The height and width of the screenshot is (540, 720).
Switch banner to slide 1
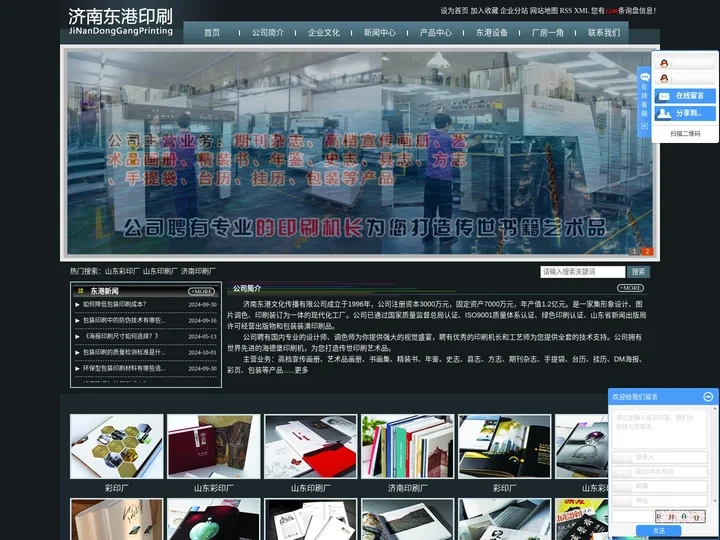click(x=634, y=251)
